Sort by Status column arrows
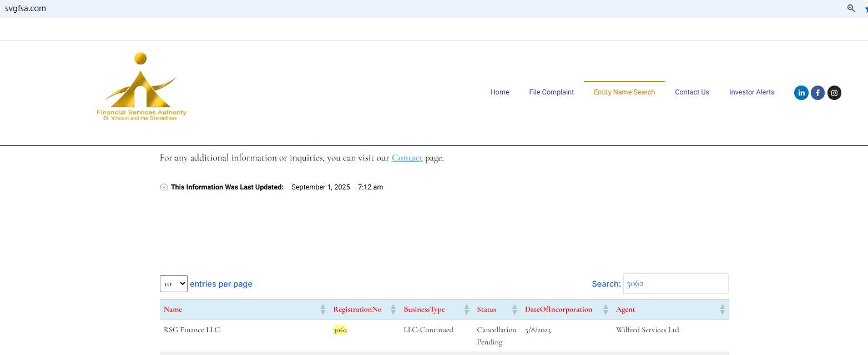The image size is (868, 355). coord(514,309)
